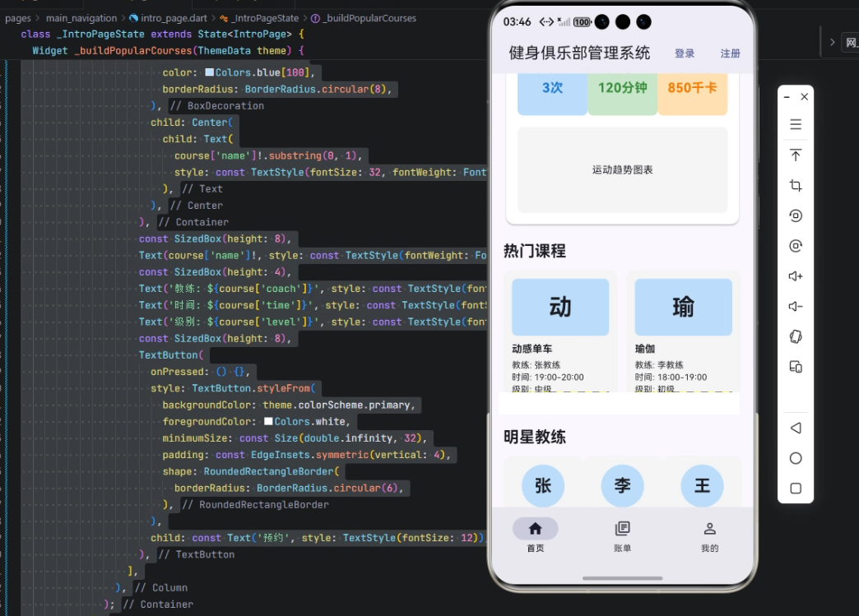Click the pages breadcrumb item
The image size is (859, 616).
click(18, 18)
